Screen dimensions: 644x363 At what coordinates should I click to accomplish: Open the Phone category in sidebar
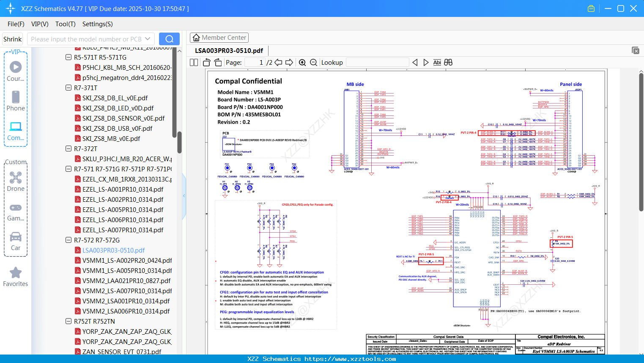(x=16, y=101)
